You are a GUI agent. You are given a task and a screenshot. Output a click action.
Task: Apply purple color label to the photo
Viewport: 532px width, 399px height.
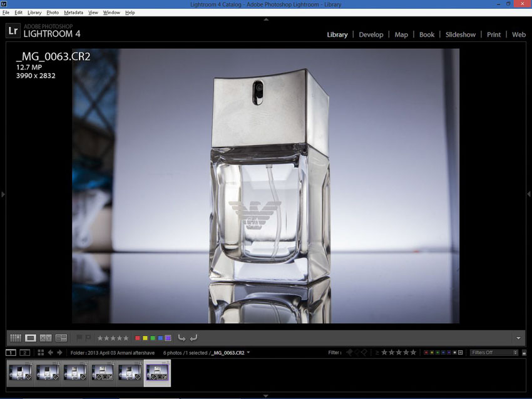click(168, 338)
